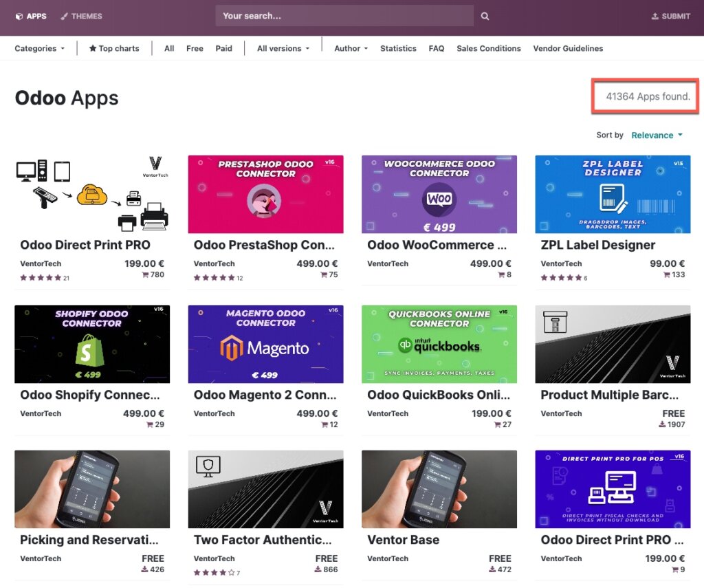Screen dimensions: 704x588
Task: Click cart icon with 75 purchases
Action: click(324, 274)
